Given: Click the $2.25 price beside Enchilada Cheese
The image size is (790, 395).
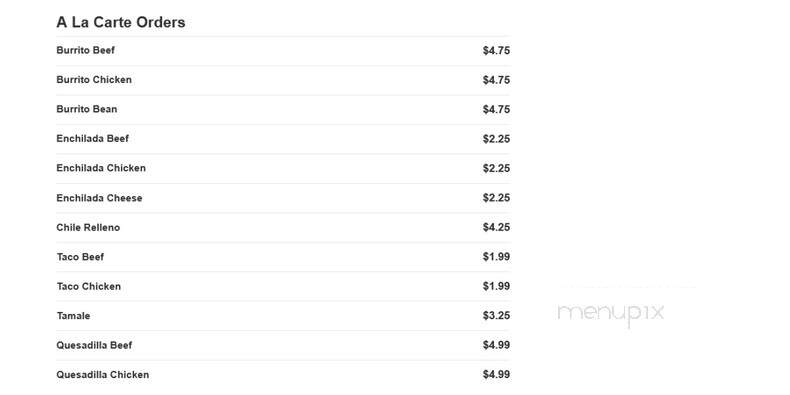Looking at the screenshot, I should pos(496,198).
